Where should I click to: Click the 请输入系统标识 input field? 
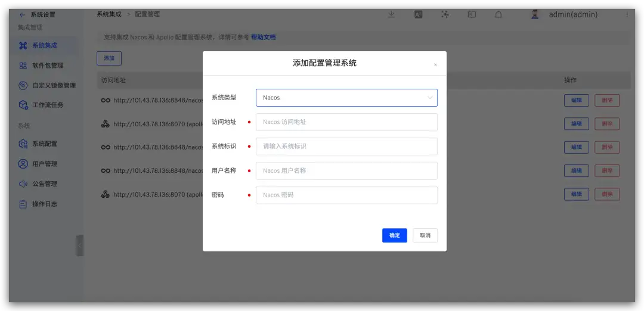coord(346,146)
